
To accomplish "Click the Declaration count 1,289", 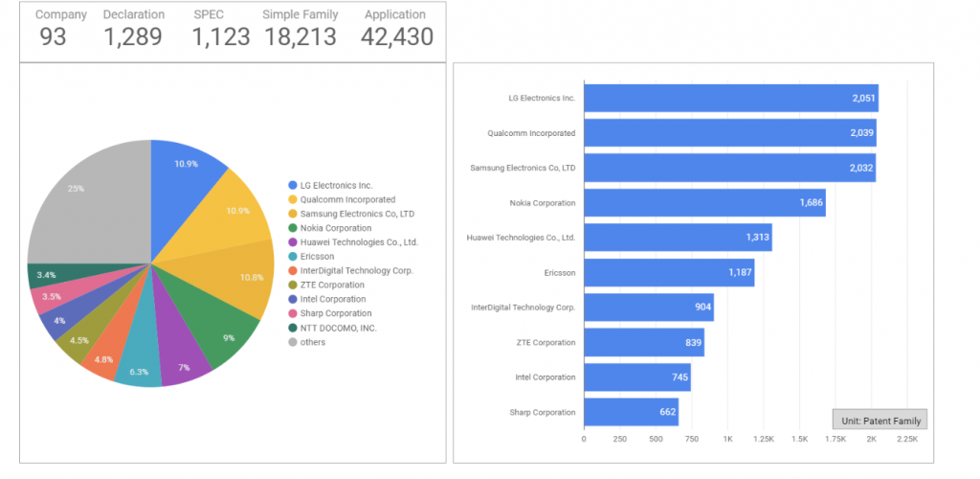I will [132, 37].
